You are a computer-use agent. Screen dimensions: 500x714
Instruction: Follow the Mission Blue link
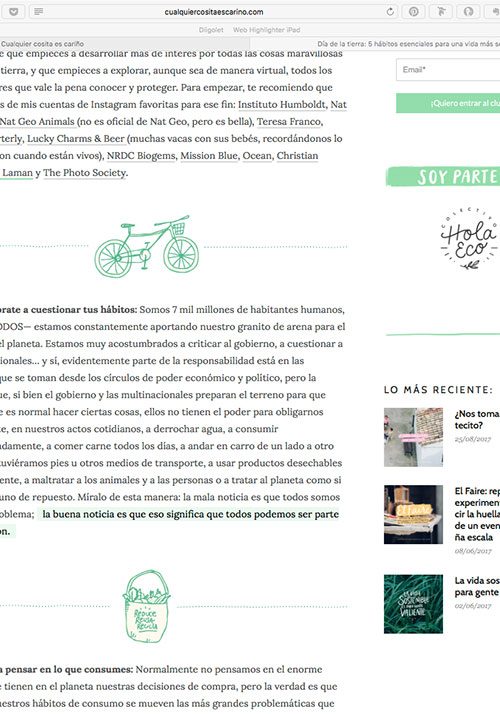point(209,156)
